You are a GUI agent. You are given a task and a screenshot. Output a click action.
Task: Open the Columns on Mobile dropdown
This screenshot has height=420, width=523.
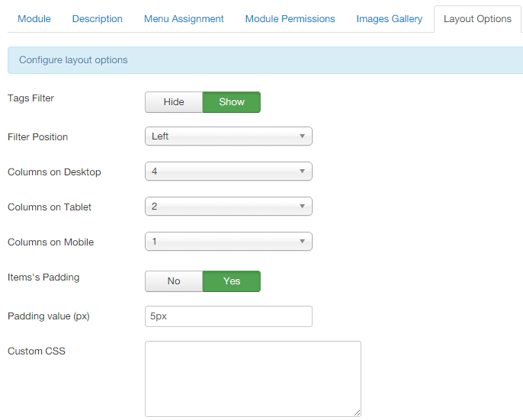[229, 241]
